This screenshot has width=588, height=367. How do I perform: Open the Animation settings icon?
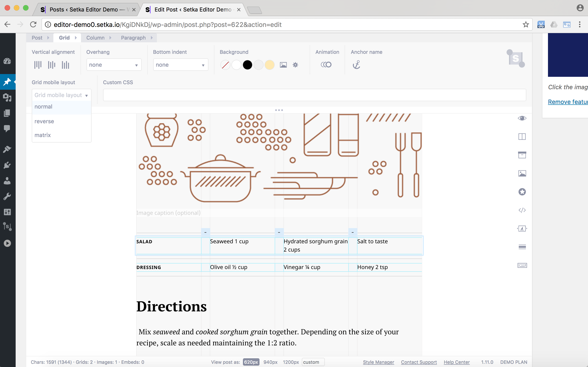[x=326, y=65]
